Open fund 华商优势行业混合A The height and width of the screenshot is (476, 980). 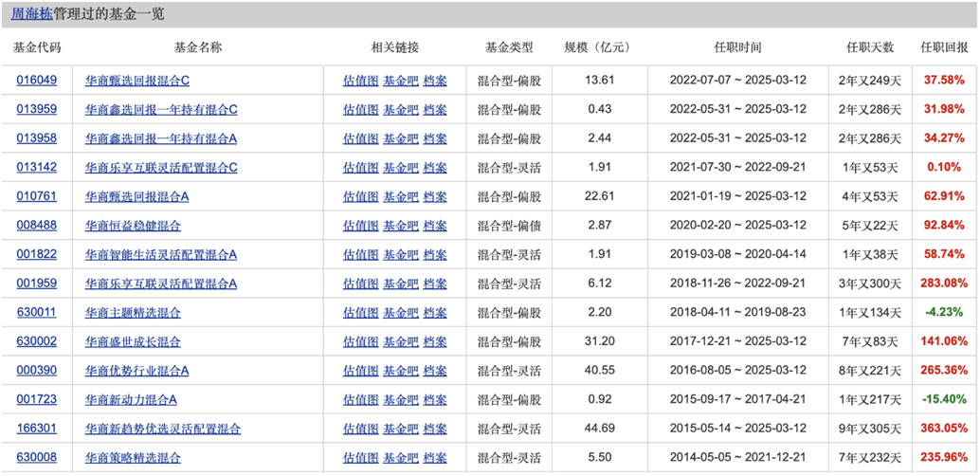pyautogui.click(x=136, y=371)
